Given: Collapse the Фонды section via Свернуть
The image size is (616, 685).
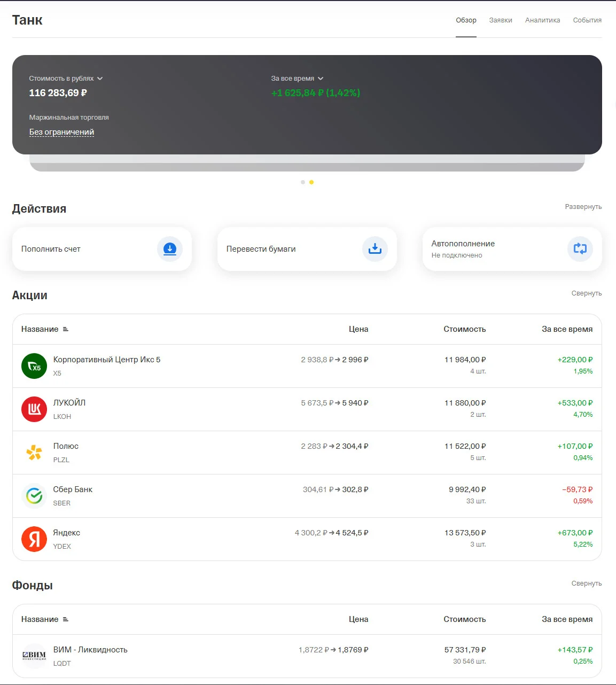Looking at the screenshot, I should [587, 583].
